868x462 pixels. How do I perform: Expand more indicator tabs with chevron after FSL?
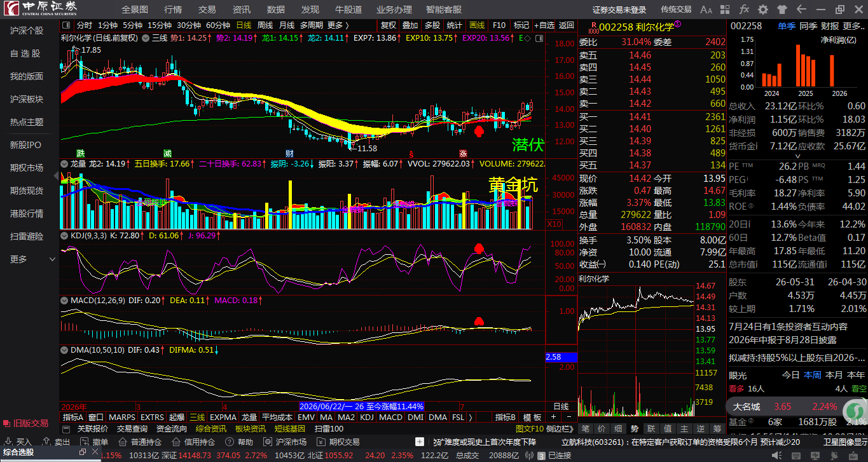471,418
